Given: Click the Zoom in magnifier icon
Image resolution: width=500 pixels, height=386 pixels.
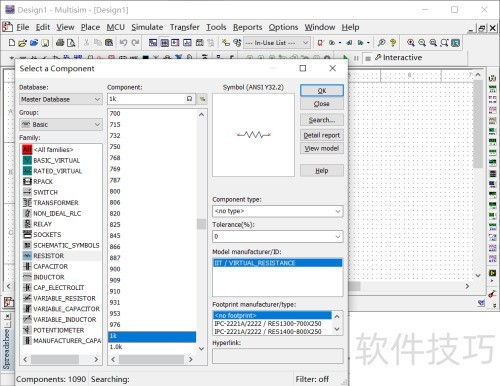Looking at the screenshot, I should click(x=411, y=43).
